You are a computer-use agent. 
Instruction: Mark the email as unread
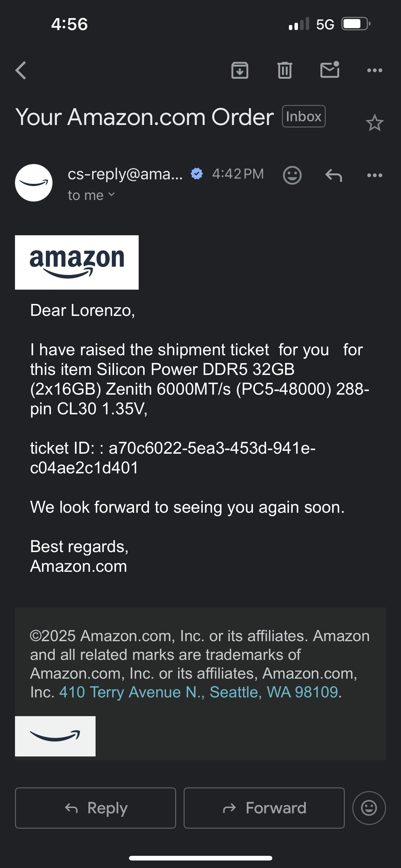(x=329, y=70)
